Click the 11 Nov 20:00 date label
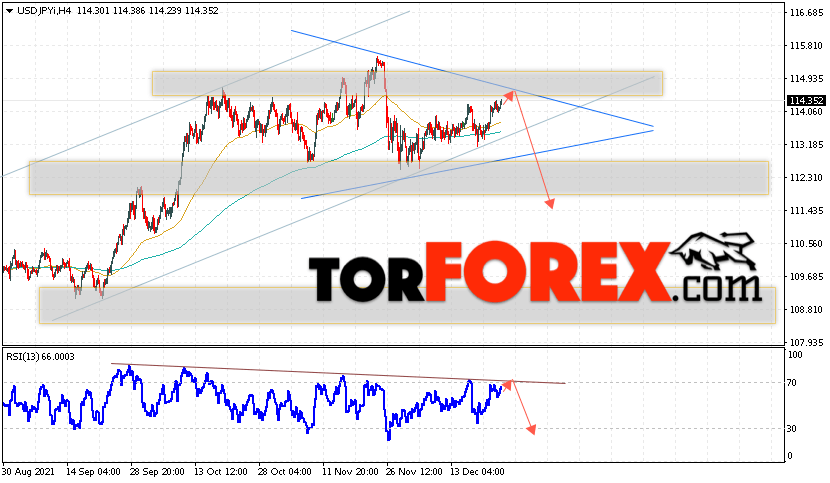This screenshot has height=483, width=830. pyautogui.click(x=349, y=472)
